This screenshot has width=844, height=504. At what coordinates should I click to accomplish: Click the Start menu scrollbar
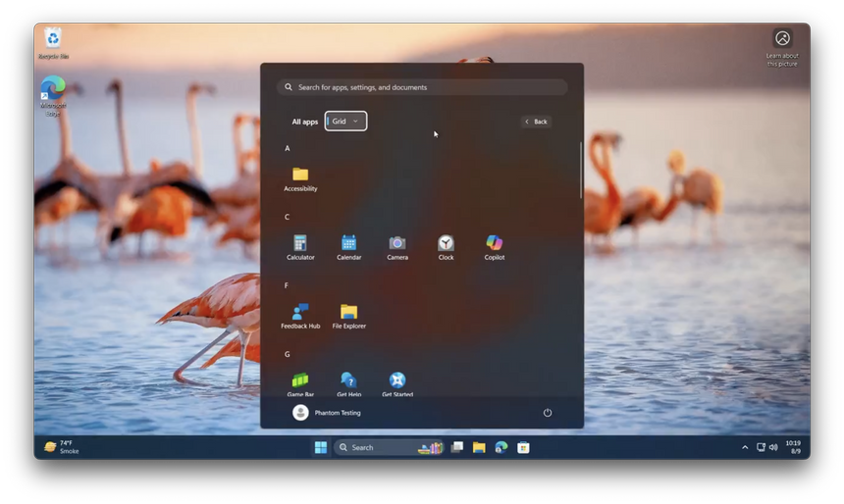pyautogui.click(x=581, y=170)
